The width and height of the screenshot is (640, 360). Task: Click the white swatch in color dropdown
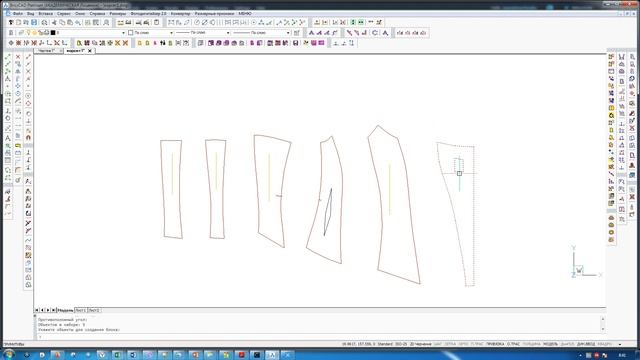coord(131,33)
